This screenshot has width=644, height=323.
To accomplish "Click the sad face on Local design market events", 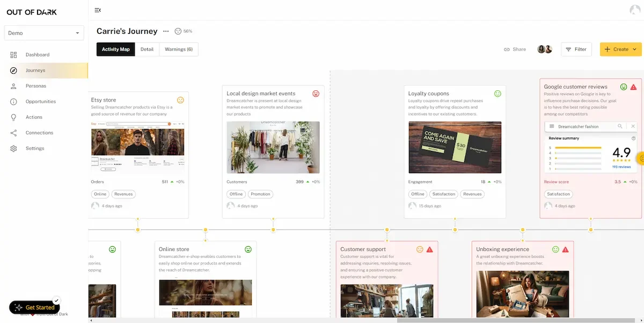I will (x=316, y=94).
